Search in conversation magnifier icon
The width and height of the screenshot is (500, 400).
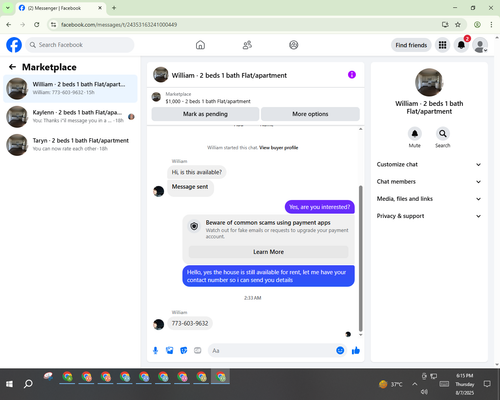443,134
